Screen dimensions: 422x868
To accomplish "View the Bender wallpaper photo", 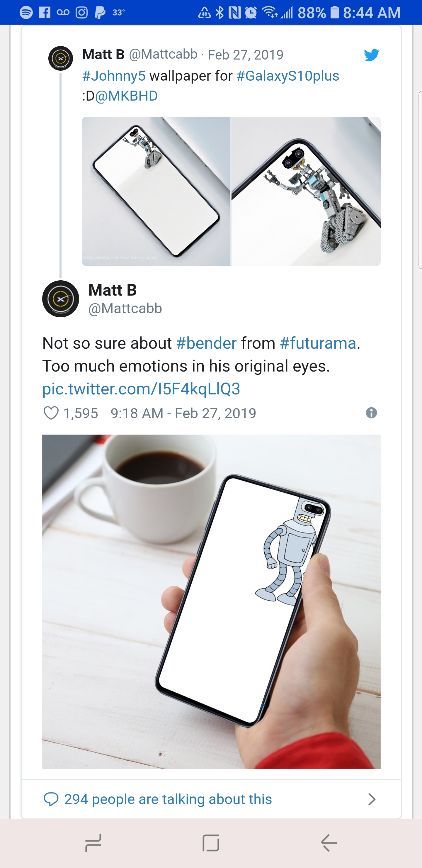I will 211,601.
